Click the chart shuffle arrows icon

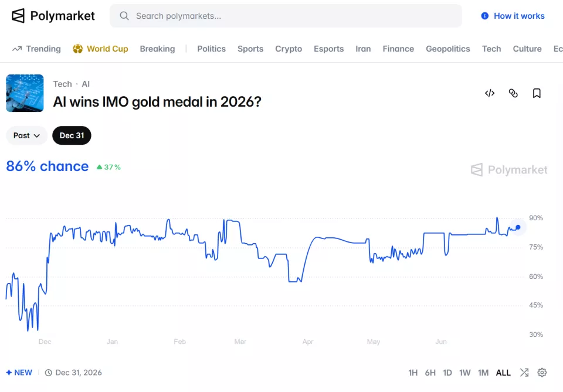(x=524, y=373)
